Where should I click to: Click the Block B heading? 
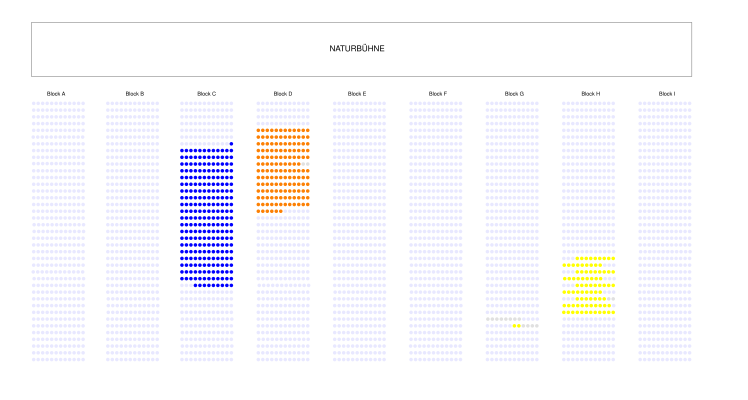coord(135,94)
